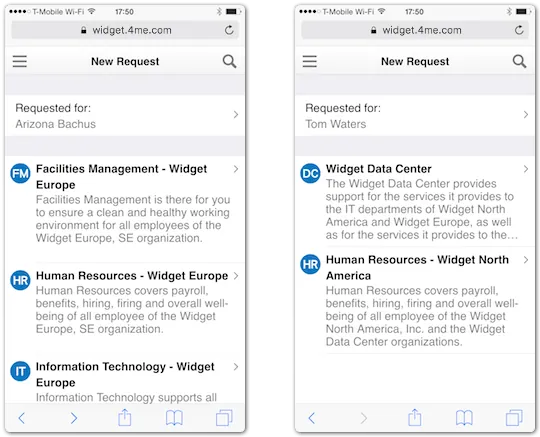The width and height of the screenshot is (540, 437).
Task: Tap the HR avatar for Widget Europe
Action: (20, 280)
